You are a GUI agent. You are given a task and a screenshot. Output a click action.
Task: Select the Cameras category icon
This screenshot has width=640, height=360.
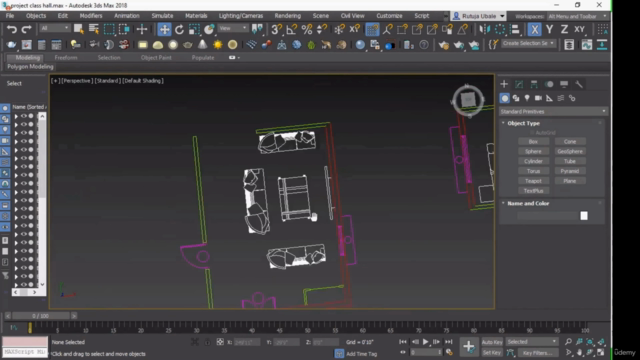538,98
